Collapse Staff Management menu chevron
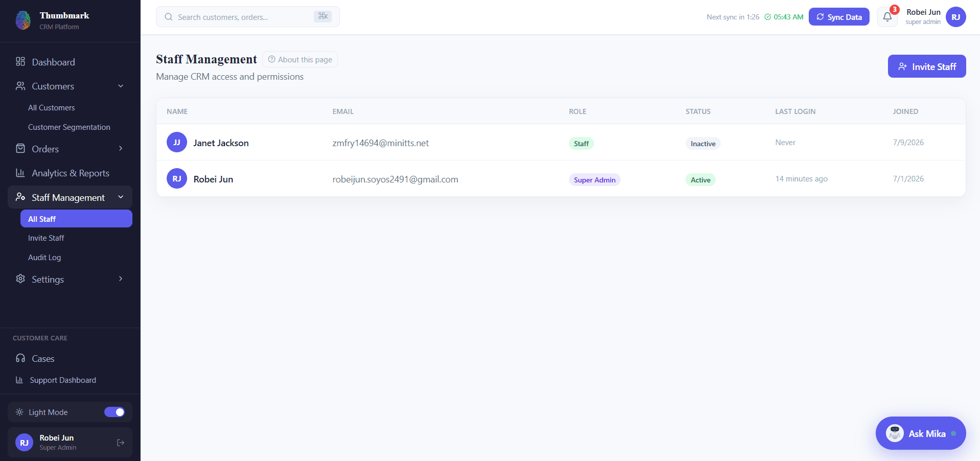The height and width of the screenshot is (461, 980). [121, 197]
